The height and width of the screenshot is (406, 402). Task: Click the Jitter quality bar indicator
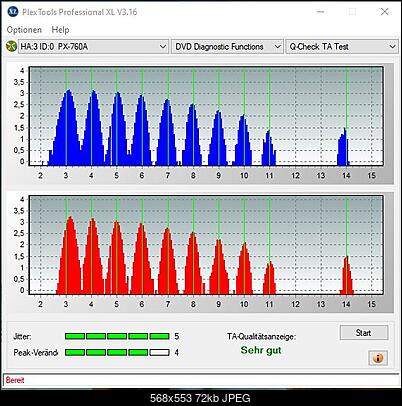(117, 336)
